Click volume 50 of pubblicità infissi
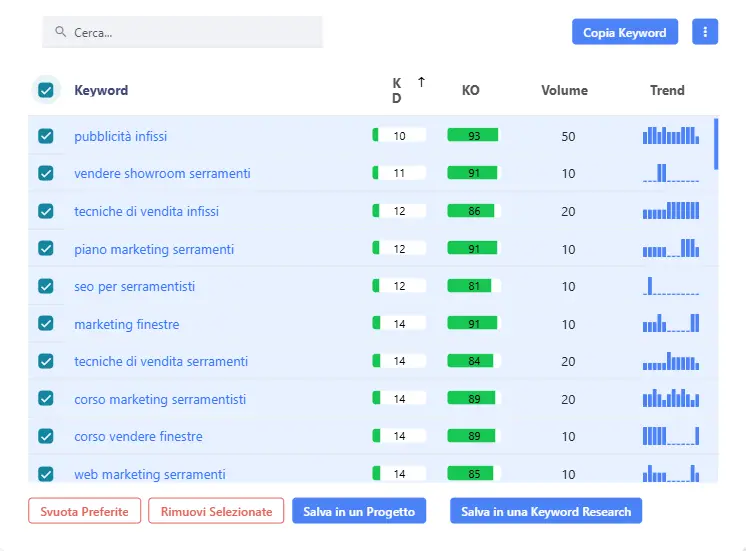Screen dimensions: 746x551 [x=568, y=137]
